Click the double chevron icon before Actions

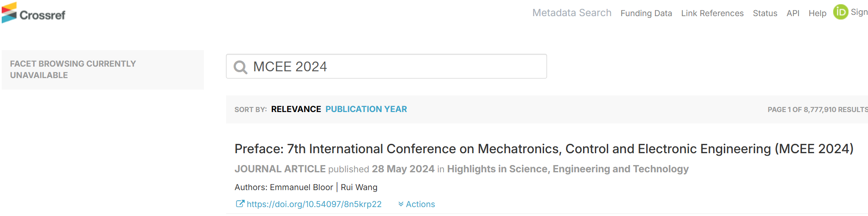click(401, 204)
